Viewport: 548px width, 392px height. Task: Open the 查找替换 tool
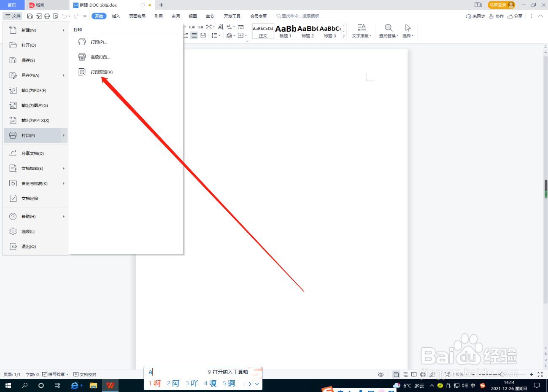coord(389,31)
